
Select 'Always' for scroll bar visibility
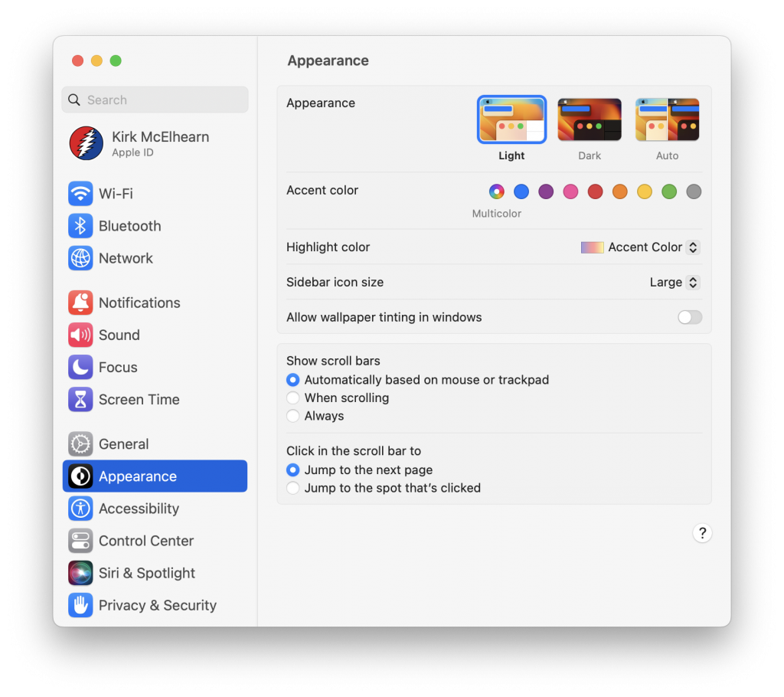292,416
